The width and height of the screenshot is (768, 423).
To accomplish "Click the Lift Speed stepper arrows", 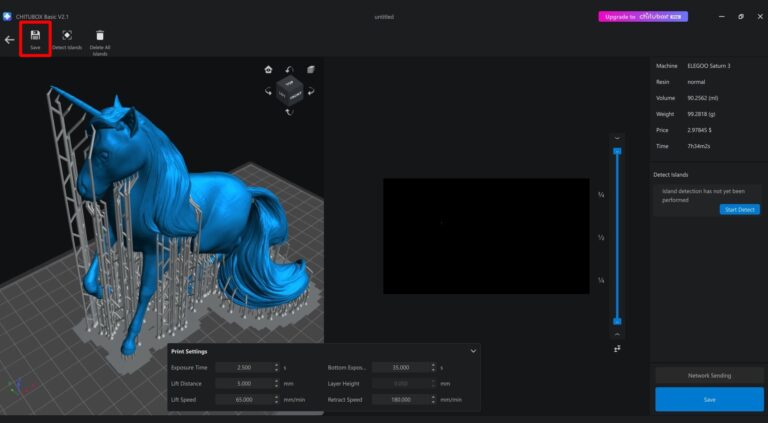I will pos(276,399).
